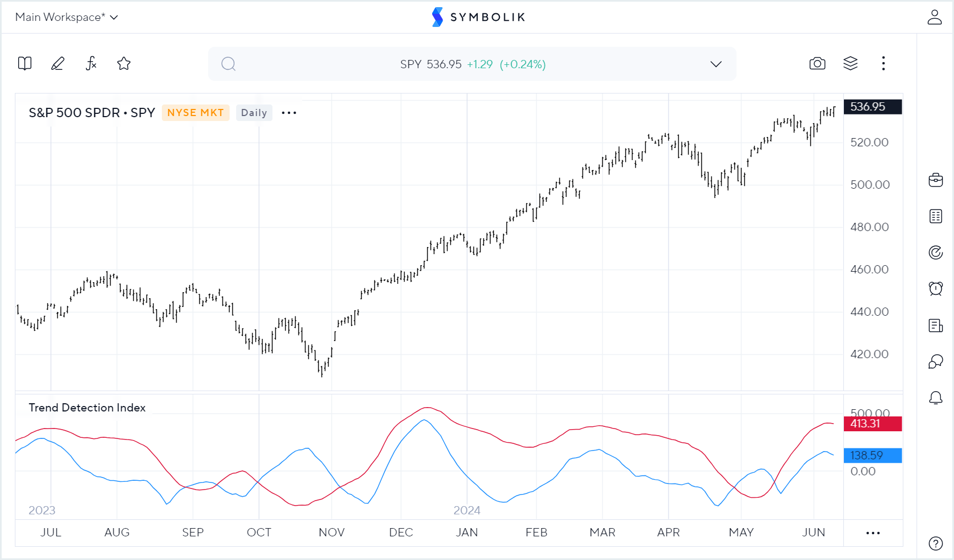Image resolution: width=954 pixels, height=560 pixels.
Task: Open the vertical three-dot toolbar menu
Action: tap(884, 64)
